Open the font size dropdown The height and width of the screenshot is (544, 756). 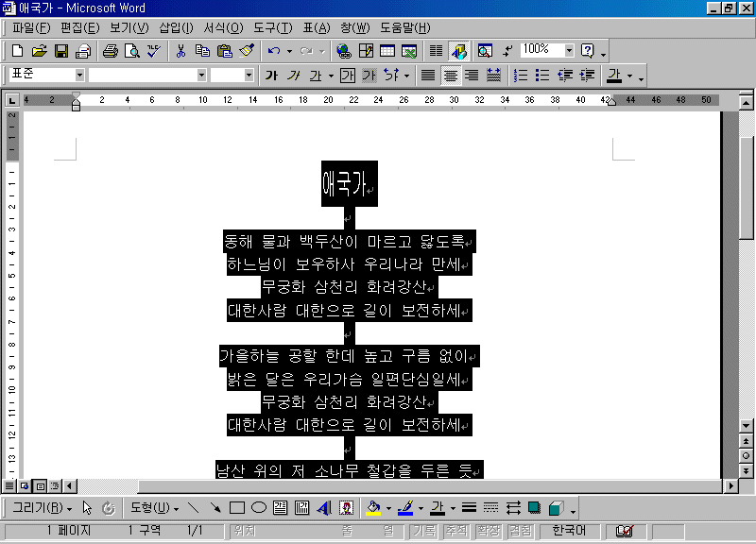point(249,76)
